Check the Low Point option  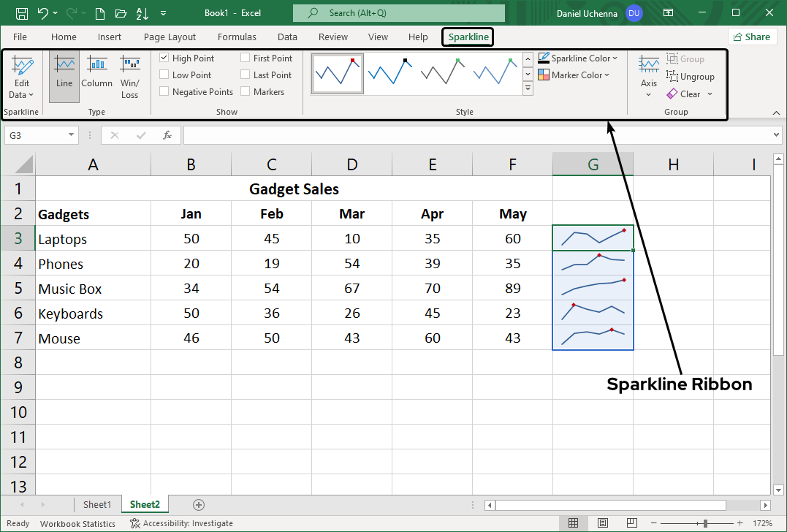point(164,74)
